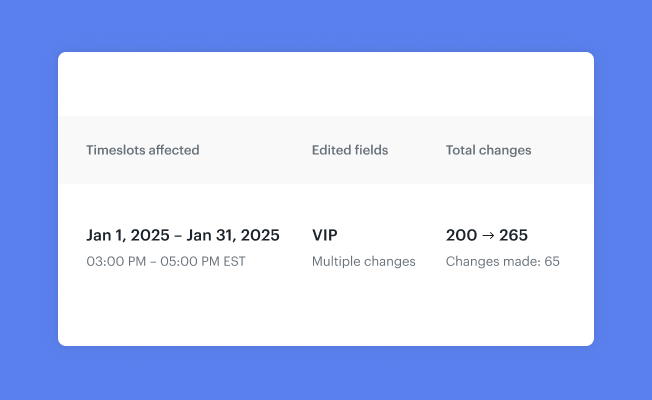Click the EST timezone label

pos(235,262)
